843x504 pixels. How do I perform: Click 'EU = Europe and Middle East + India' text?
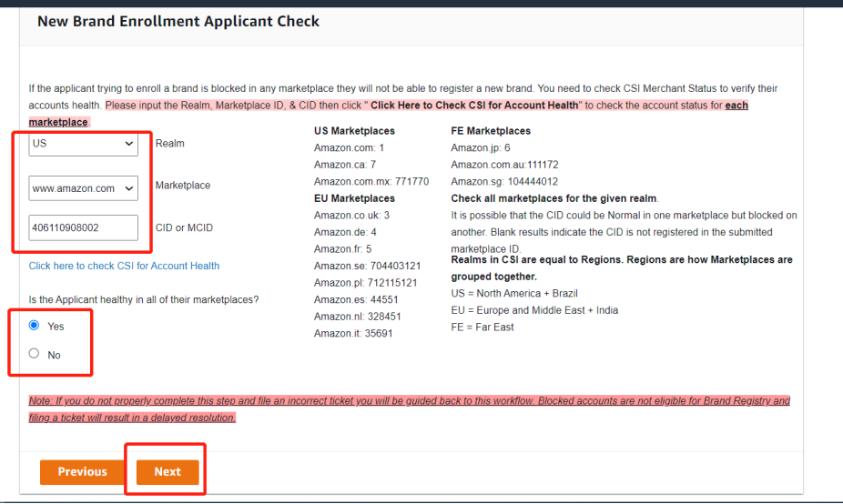534,310
